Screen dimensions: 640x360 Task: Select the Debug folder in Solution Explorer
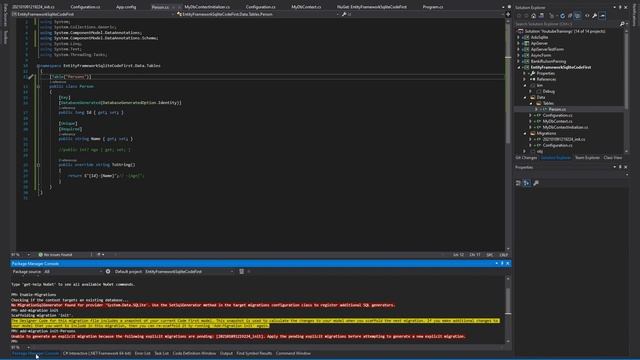pos(549,91)
